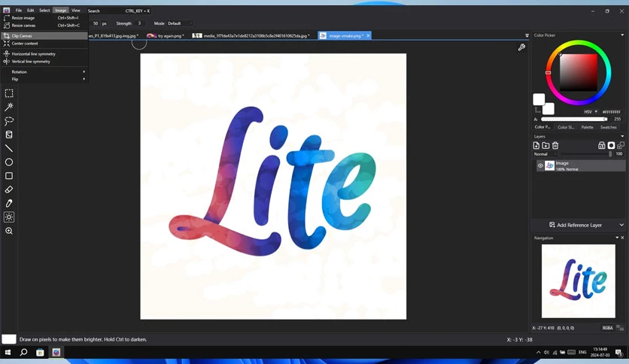Adjust the alpha slider labeled A

tap(574, 119)
